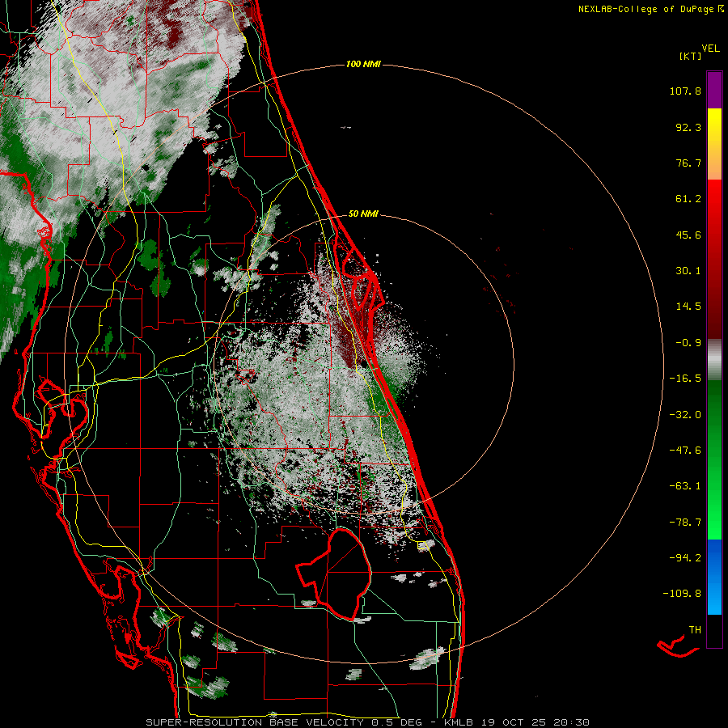Click the -47.6 velocity scale value
728x728 pixels.
pos(685,451)
